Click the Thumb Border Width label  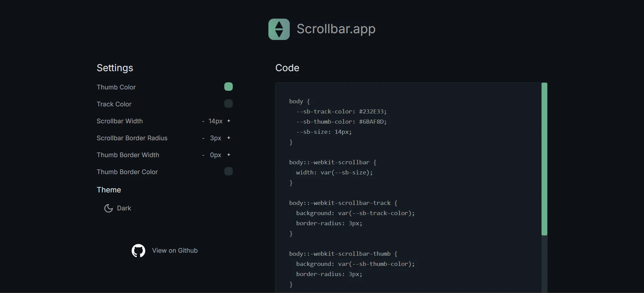pyautogui.click(x=128, y=155)
